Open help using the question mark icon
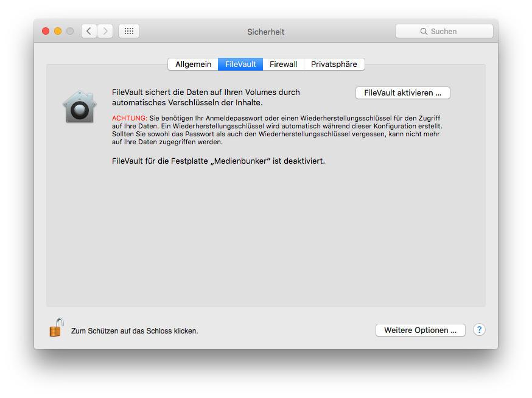Screen dimensions: 532x398 (x=479, y=330)
